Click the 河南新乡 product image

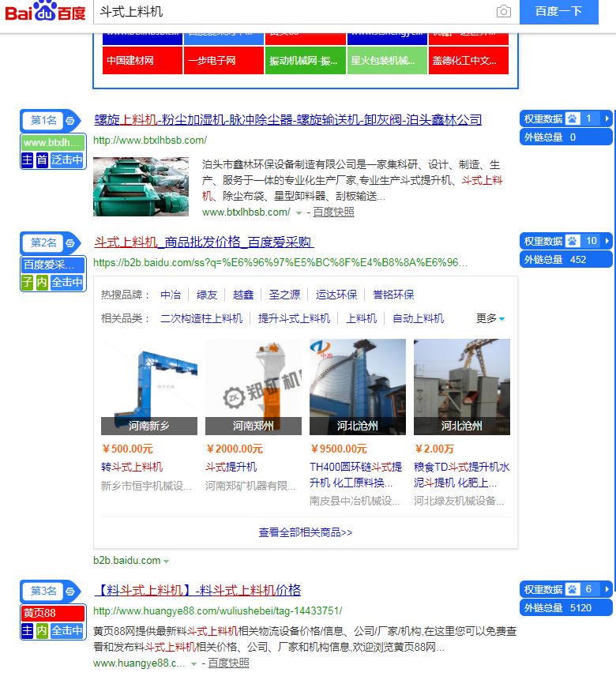pyautogui.click(x=149, y=387)
